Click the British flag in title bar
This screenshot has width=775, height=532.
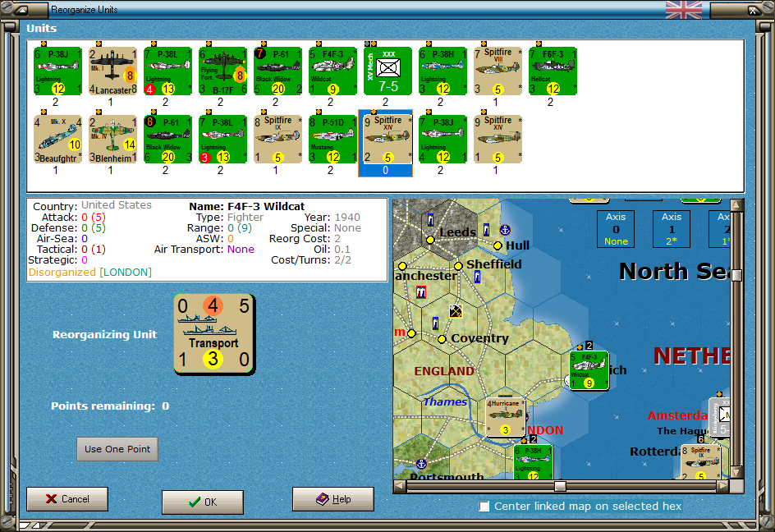coord(684,10)
